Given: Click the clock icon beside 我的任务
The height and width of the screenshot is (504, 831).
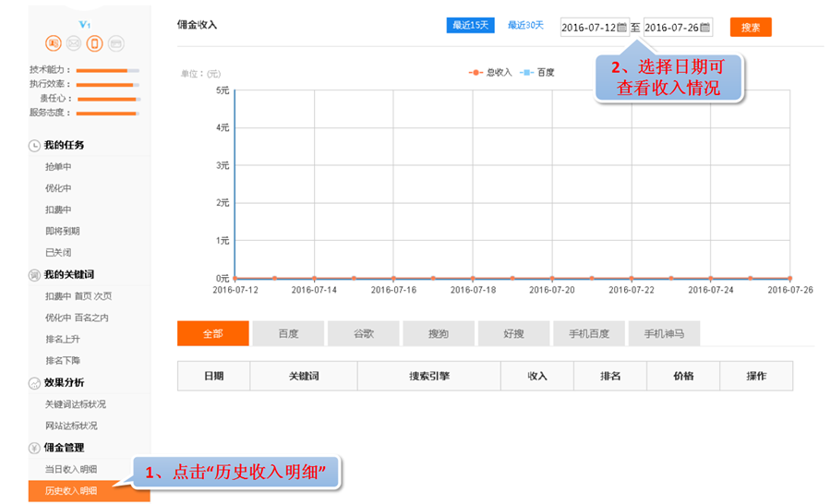Looking at the screenshot, I should click(x=34, y=146).
